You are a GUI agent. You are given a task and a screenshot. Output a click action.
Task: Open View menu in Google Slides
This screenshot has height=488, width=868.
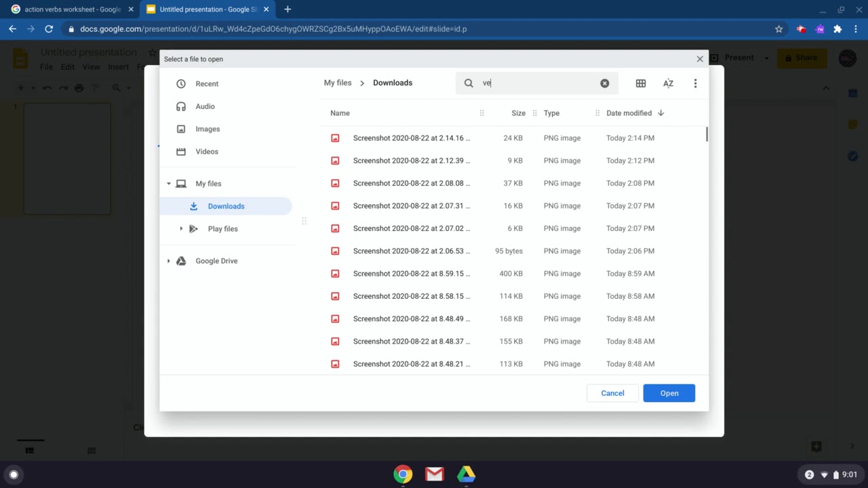tap(91, 67)
